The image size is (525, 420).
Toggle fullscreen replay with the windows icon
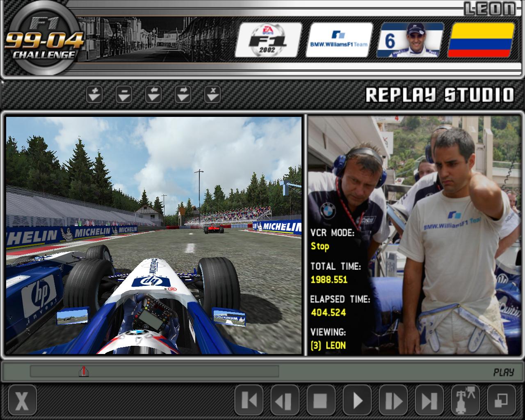502,400
